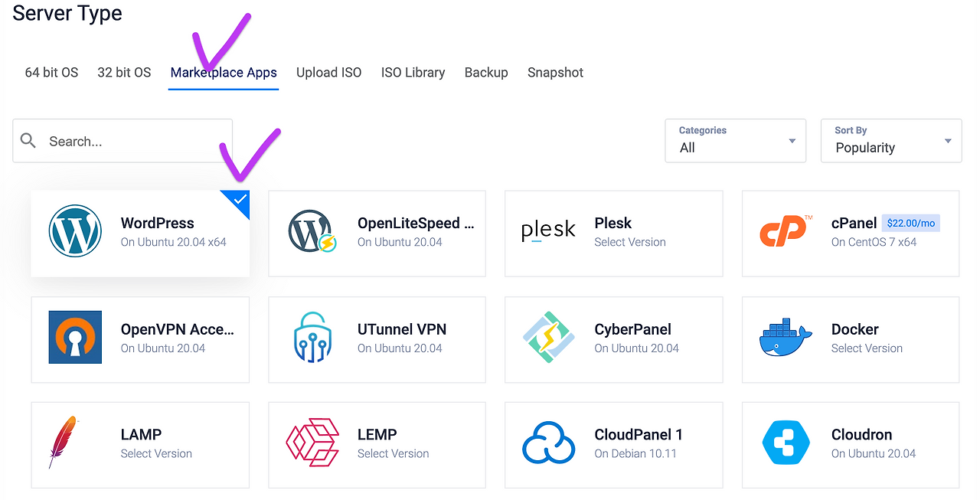Click the WordPress logo icon

tap(75, 231)
